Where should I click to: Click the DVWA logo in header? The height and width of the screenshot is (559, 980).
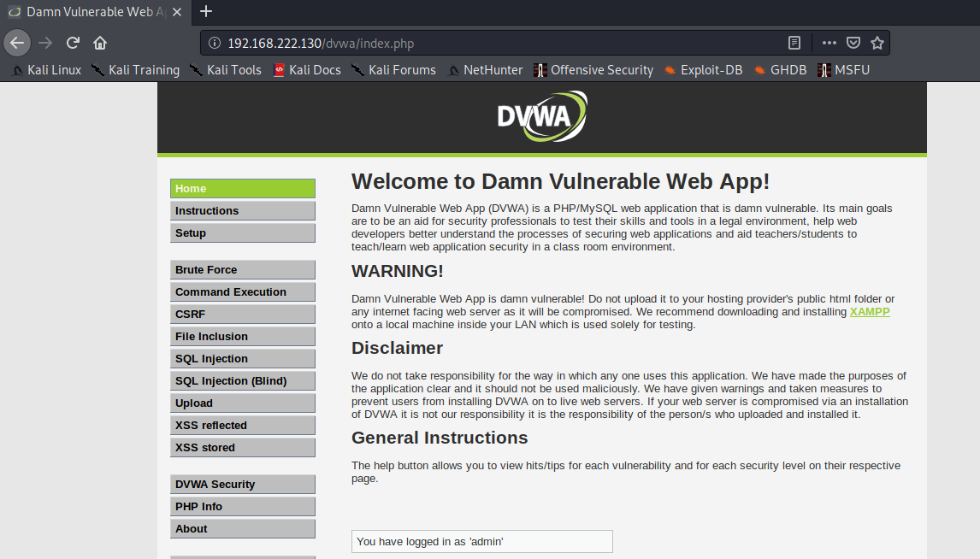pos(542,116)
